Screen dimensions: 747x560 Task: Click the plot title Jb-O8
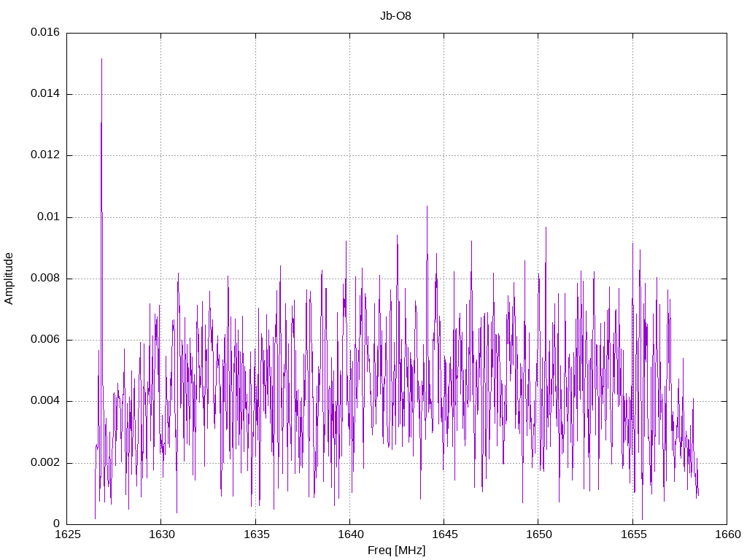(x=395, y=16)
